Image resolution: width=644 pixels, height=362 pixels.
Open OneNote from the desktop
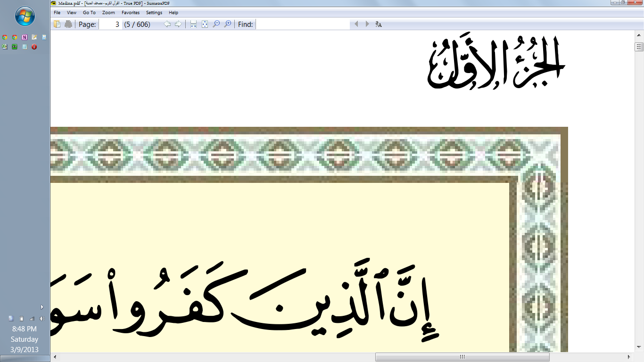pos(25,37)
